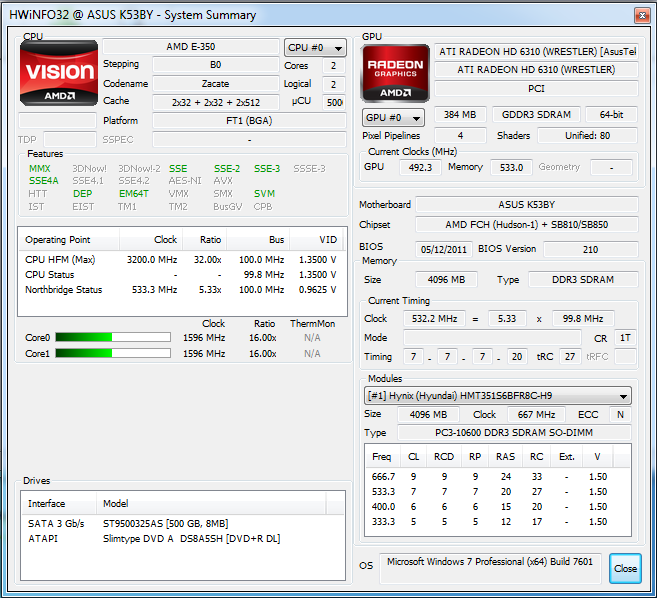
Task: Click the Unified: 80 shaders field
Action: pyautogui.click(x=587, y=135)
